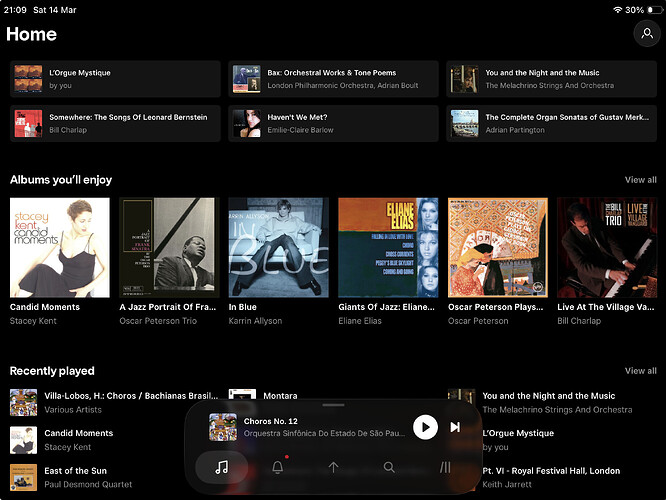Tap the battery indicator in status bar
Image resolution: width=666 pixels, height=500 pixels.
[x=655, y=10]
